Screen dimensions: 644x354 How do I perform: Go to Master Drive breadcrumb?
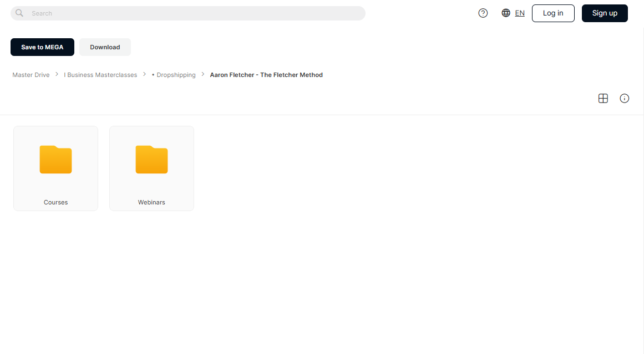(31, 75)
